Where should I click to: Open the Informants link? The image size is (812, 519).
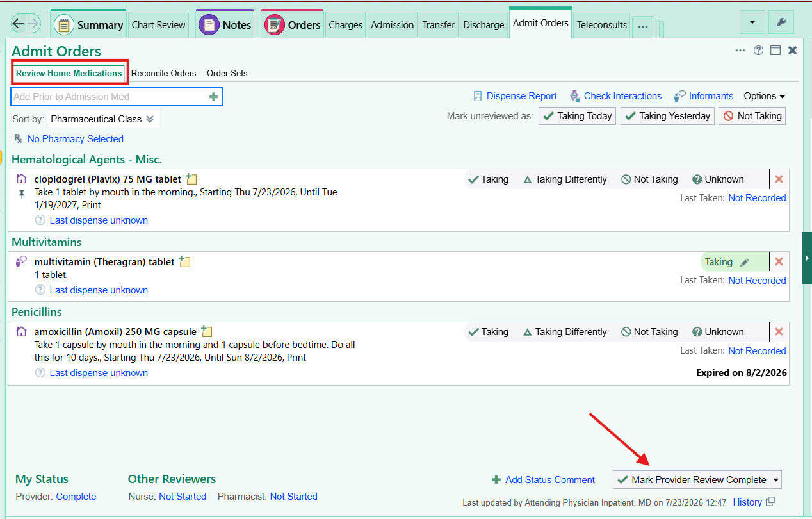coord(704,96)
